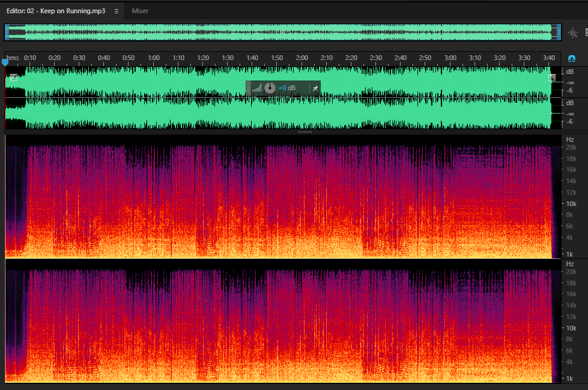Click inside the upper channel spectrogram display
This screenshot has width=588, height=390.
(283, 197)
